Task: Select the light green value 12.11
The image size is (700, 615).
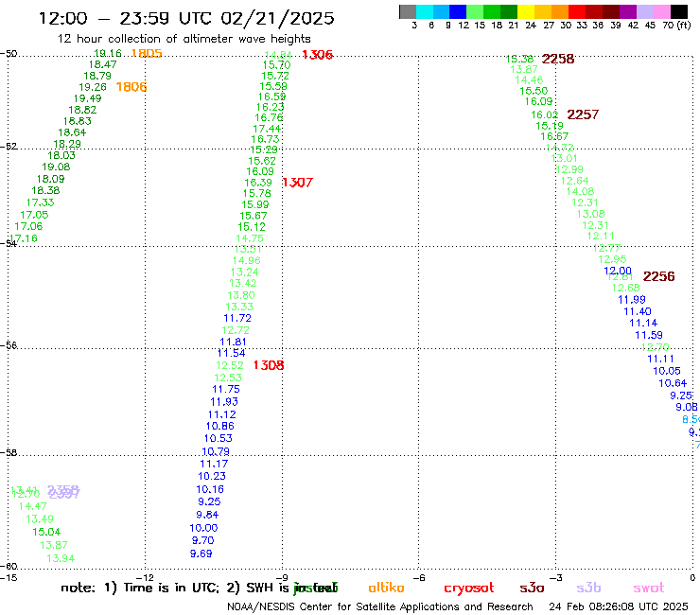Action: point(601,237)
